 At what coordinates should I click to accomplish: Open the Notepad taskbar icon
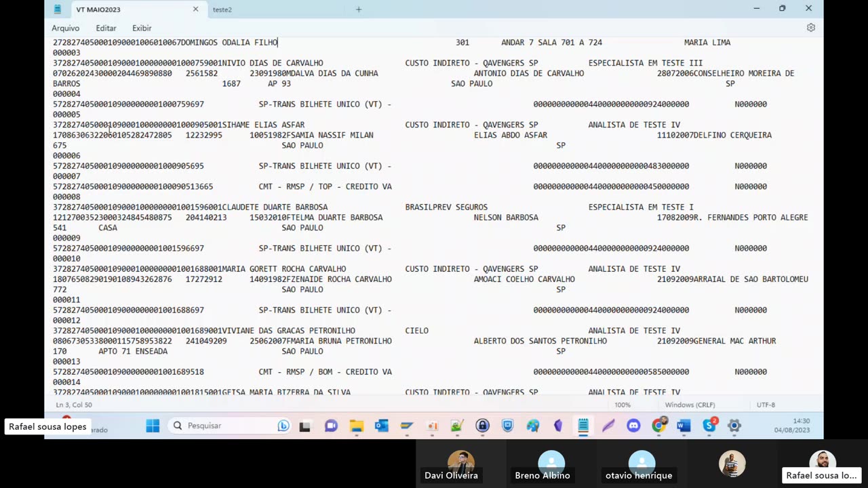point(583,426)
